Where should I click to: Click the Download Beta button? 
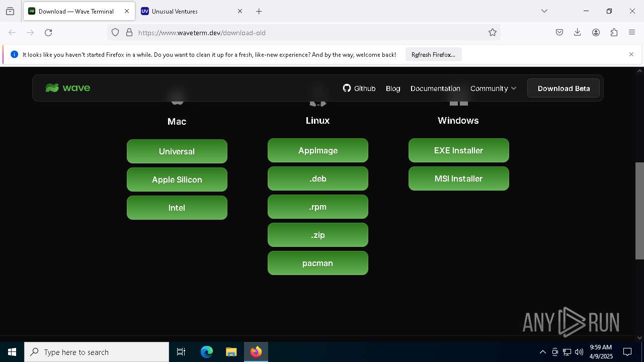(x=563, y=88)
